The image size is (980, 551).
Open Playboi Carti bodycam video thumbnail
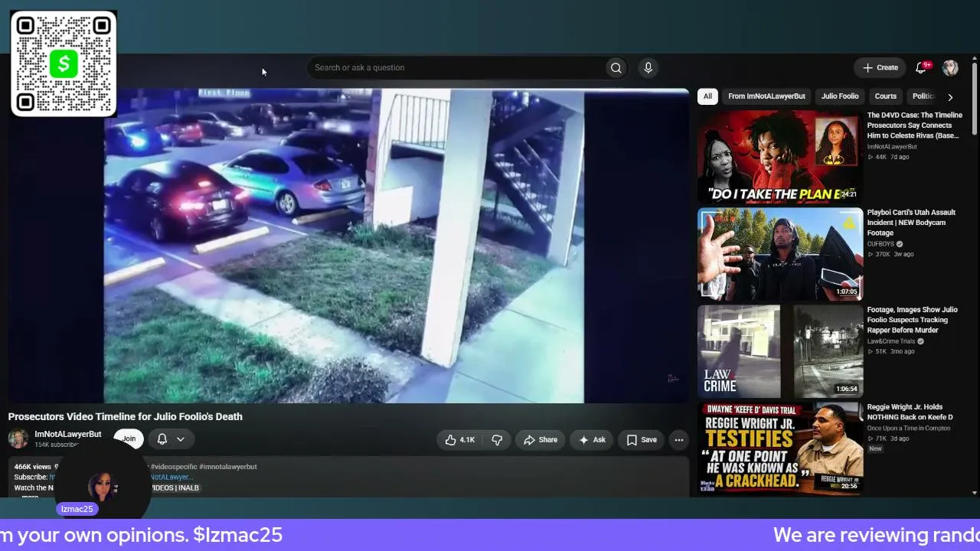[x=780, y=254]
